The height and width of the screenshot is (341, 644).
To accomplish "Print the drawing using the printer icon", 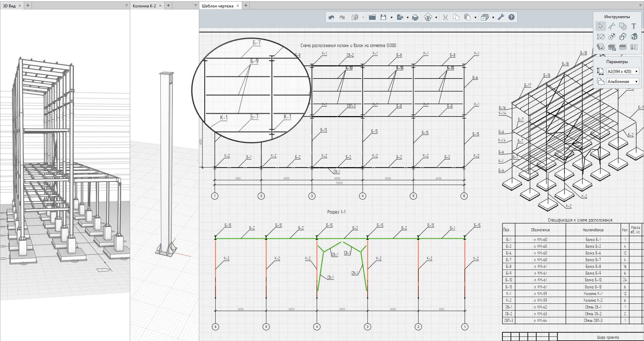I will pyautogui.click(x=415, y=17).
